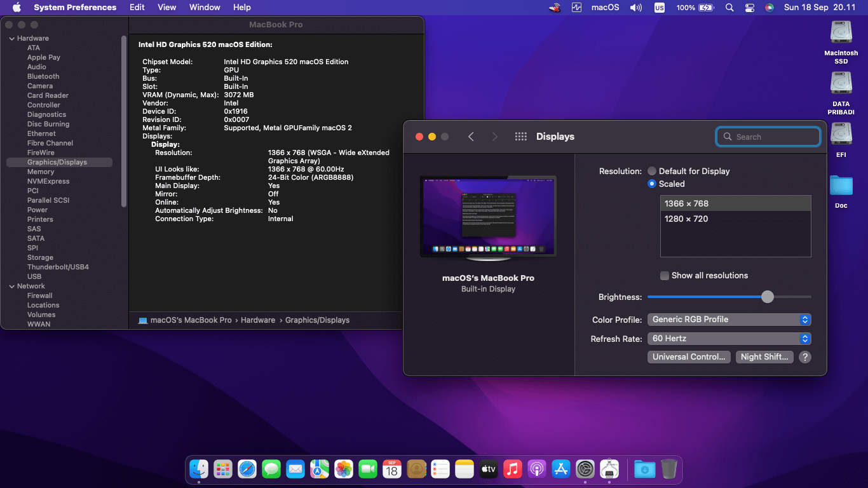Select Firewall under Network
This screenshot has height=488, width=868.
click(x=39, y=295)
